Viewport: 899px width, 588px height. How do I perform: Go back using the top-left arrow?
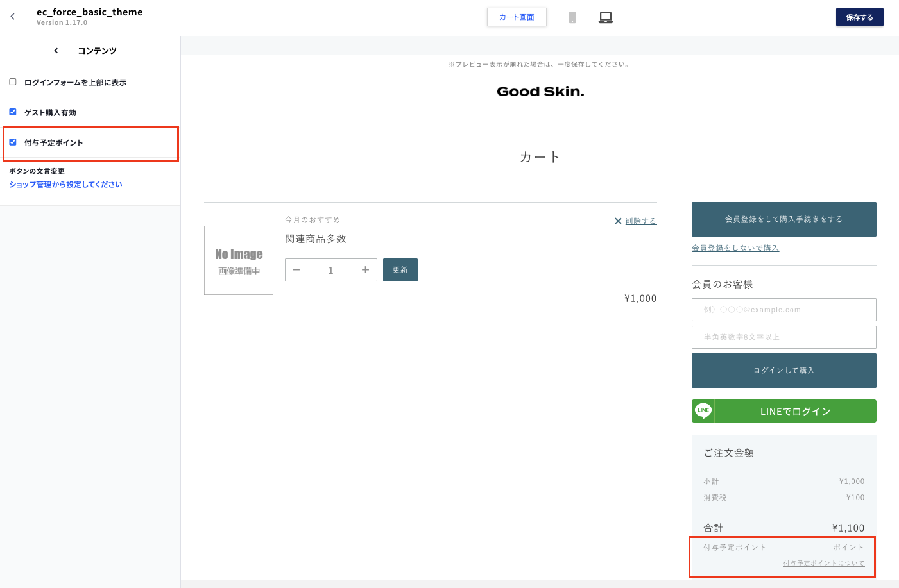point(13,17)
